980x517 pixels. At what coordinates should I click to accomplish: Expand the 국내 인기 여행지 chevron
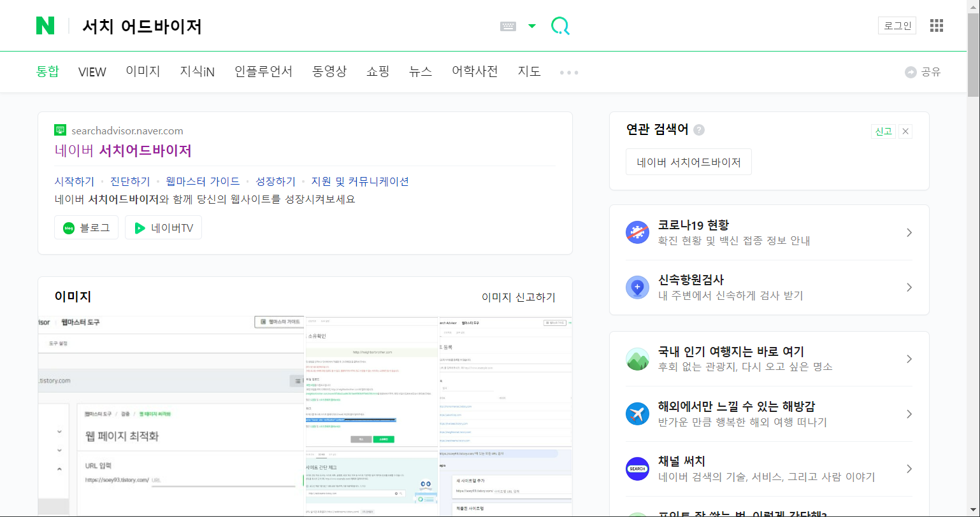click(x=909, y=359)
